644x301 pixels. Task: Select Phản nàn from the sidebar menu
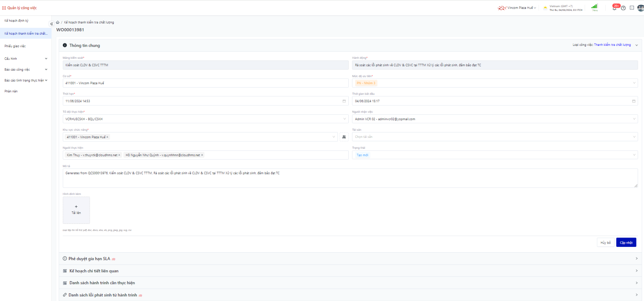pyautogui.click(x=11, y=91)
